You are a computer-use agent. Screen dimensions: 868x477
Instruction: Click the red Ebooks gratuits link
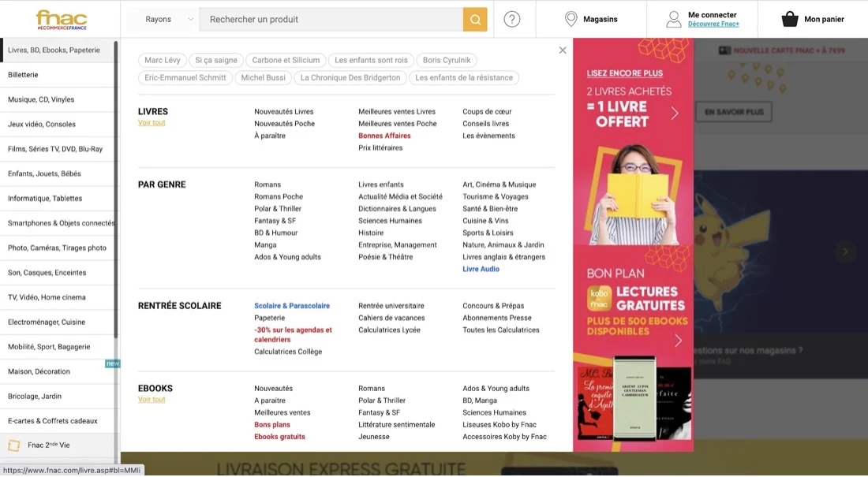point(279,437)
